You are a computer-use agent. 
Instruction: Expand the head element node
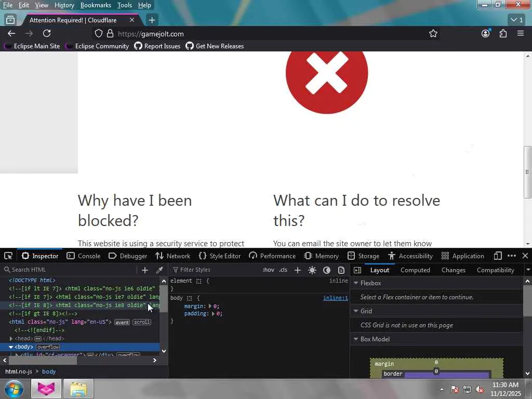point(11,339)
